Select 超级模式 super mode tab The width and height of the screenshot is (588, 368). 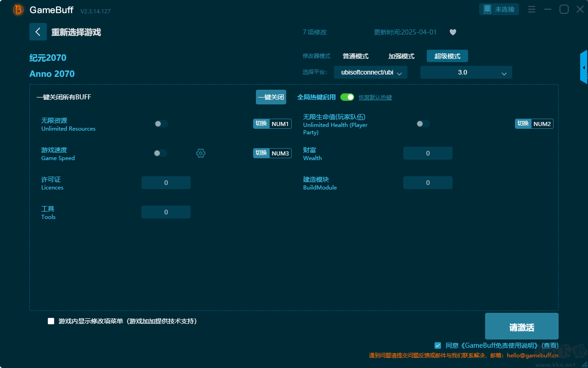(447, 56)
